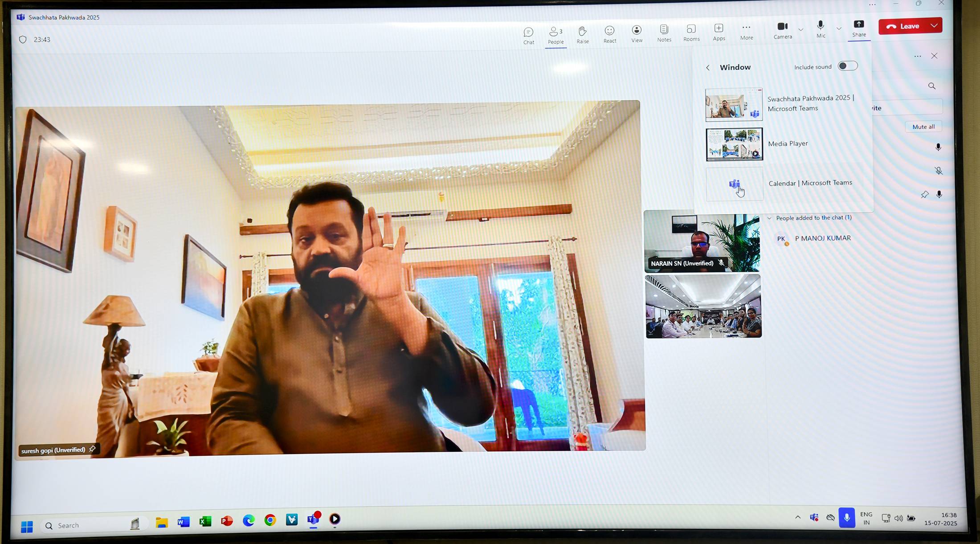The width and height of the screenshot is (980, 544).
Task: Expand the Leave button dropdown arrow
Action: (x=934, y=26)
